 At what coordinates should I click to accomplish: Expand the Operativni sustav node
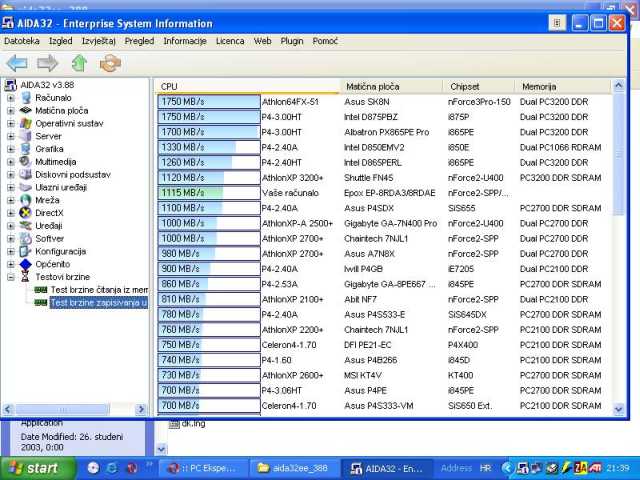click(x=11, y=123)
